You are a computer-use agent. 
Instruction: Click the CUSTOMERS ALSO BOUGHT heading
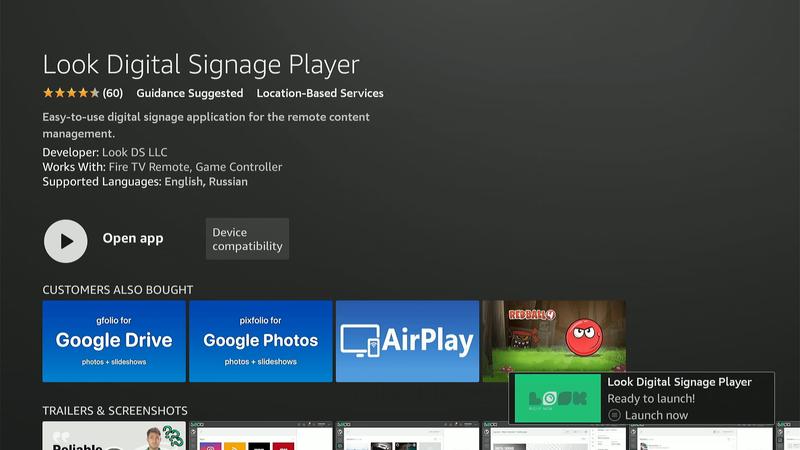pyautogui.click(x=118, y=290)
